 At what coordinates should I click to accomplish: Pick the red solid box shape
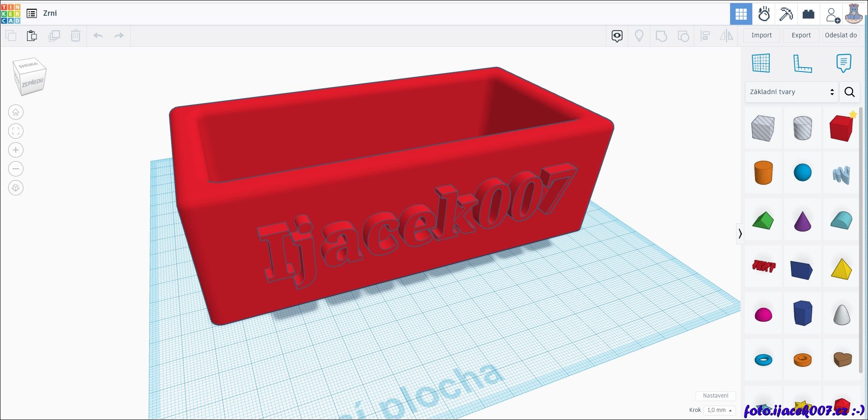(x=841, y=128)
